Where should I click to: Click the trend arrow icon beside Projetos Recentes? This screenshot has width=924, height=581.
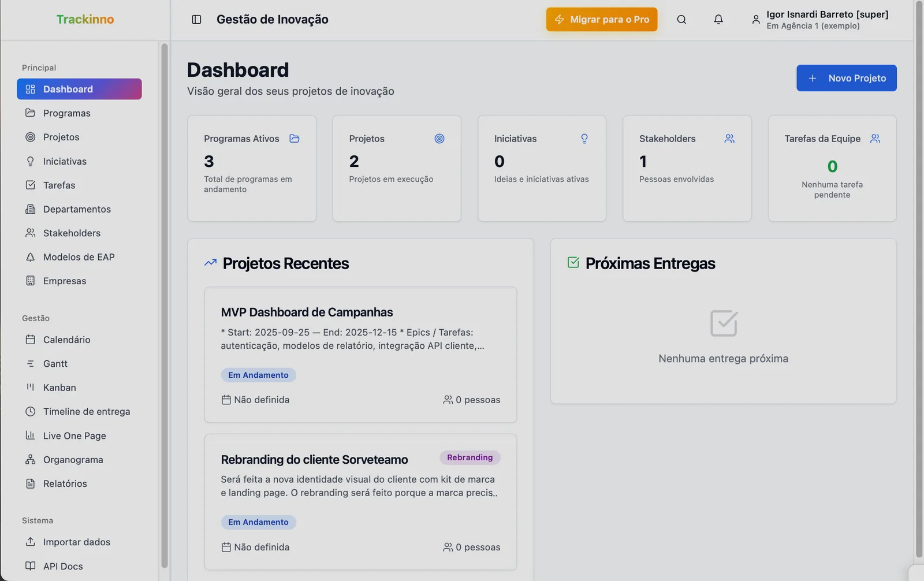210,263
